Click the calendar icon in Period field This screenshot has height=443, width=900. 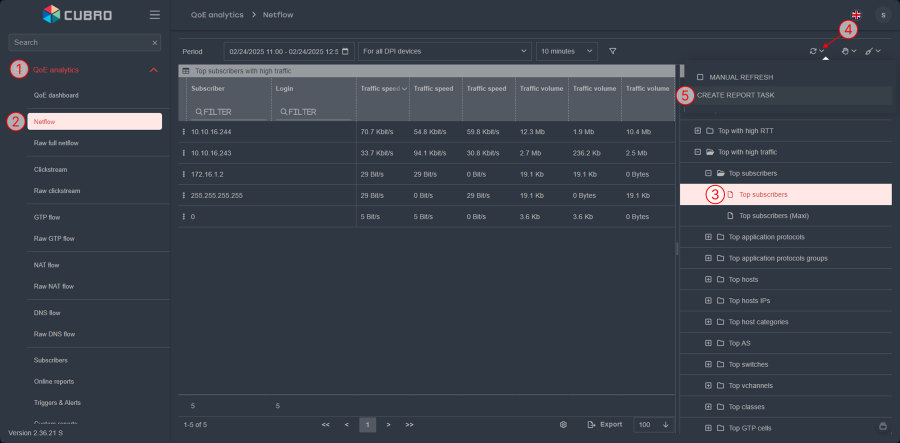(x=346, y=51)
